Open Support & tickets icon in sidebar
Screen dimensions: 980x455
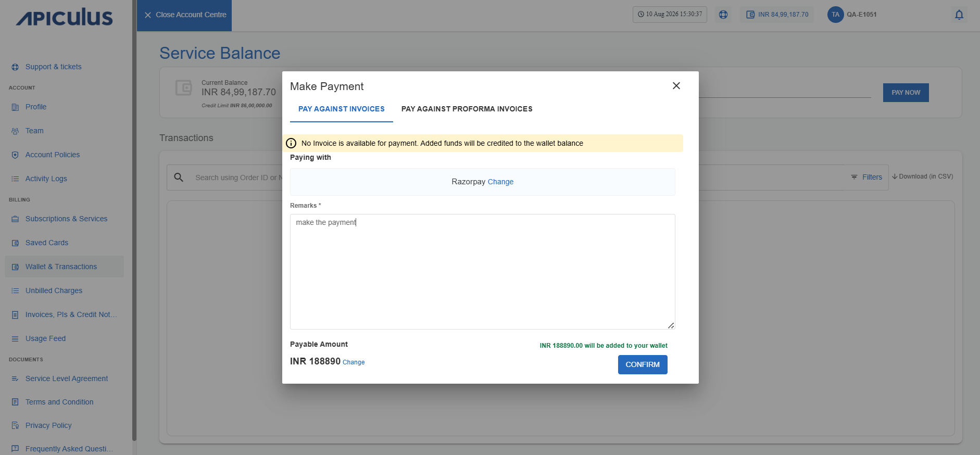(x=15, y=67)
